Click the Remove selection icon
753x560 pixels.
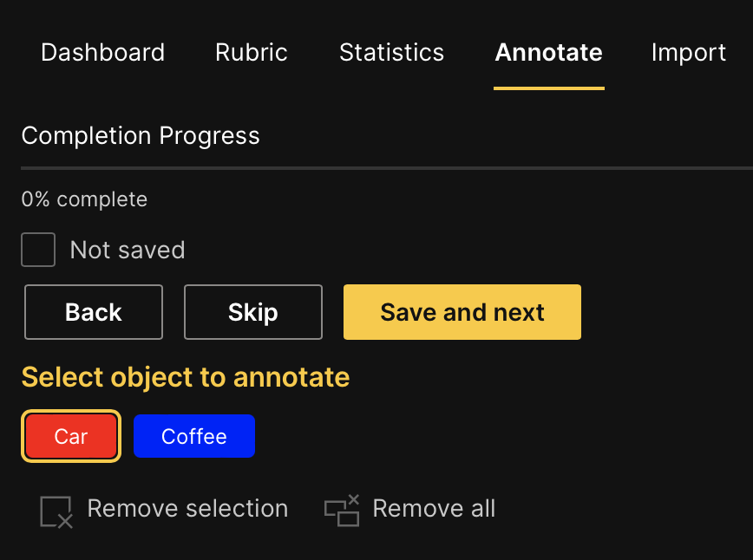click(56, 511)
